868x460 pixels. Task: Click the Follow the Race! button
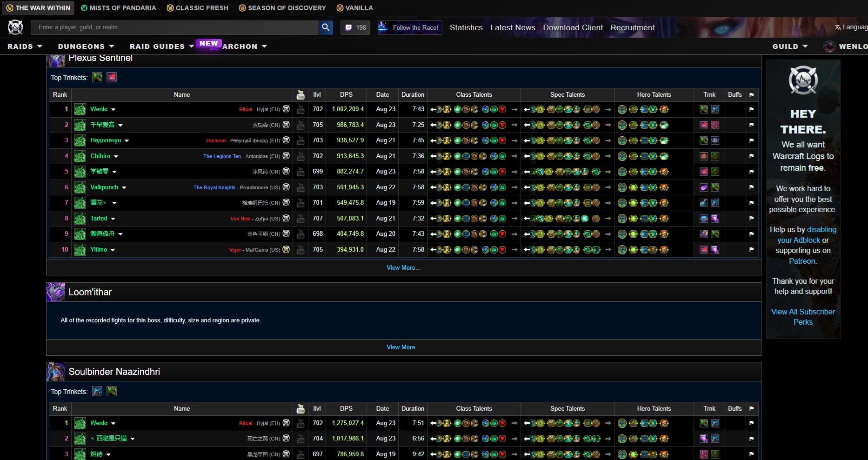(410, 27)
